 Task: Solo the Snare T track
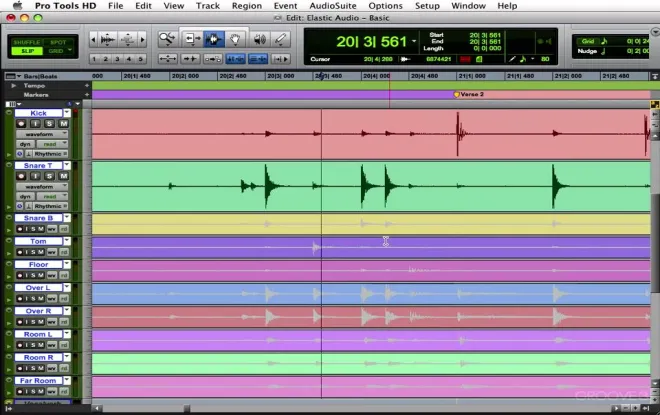(49, 176)
